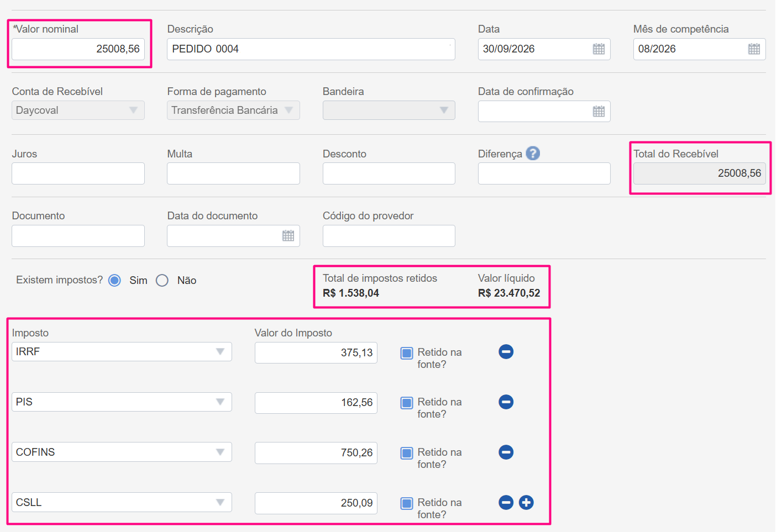Click the Desconto input field
This screenshot has height=532, width=777.
tap(389, 173)
